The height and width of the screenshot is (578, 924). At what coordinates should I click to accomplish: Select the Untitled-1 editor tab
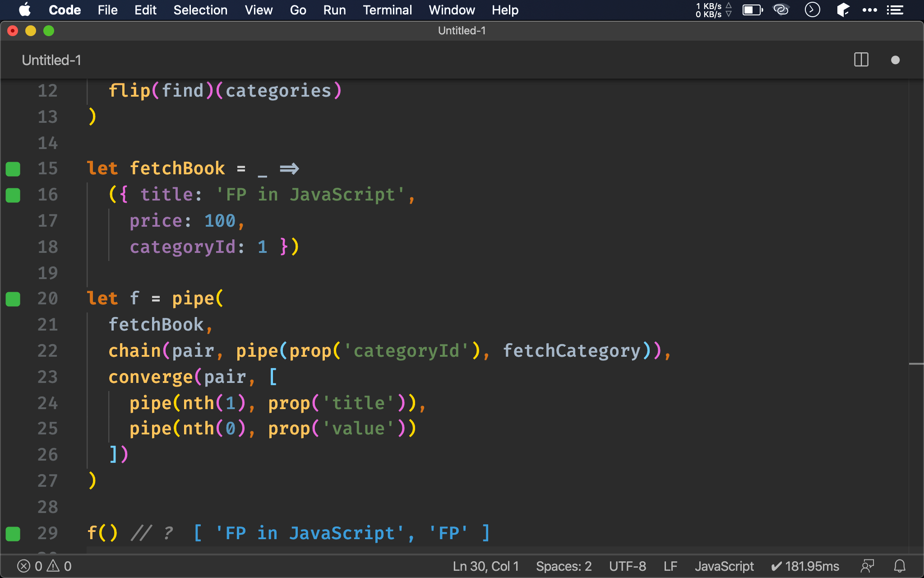[x=51, y=60]
